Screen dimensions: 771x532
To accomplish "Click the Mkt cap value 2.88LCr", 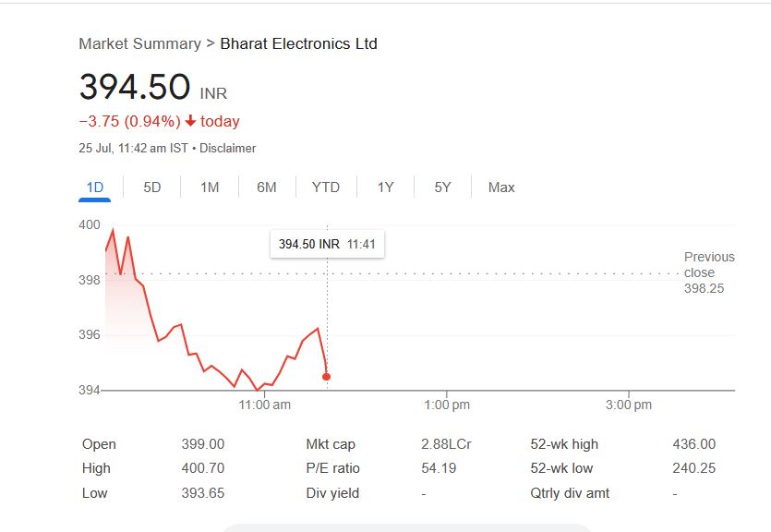I will point(446,444).
